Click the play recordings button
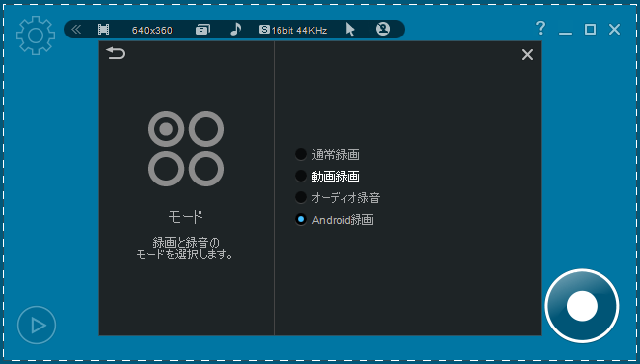 click(x=37, y=325)
